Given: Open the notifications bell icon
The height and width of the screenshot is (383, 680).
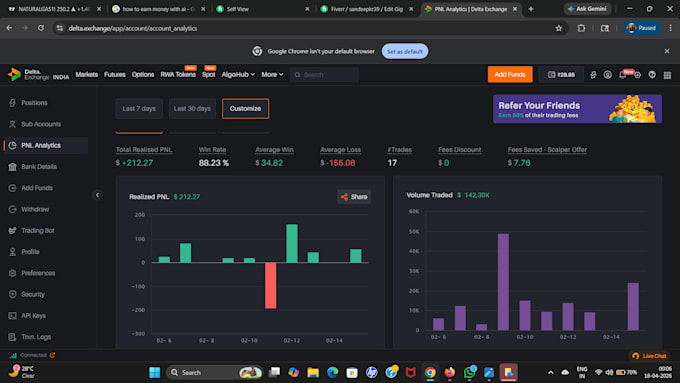Looking at the screenshot, I should point(623,75).
